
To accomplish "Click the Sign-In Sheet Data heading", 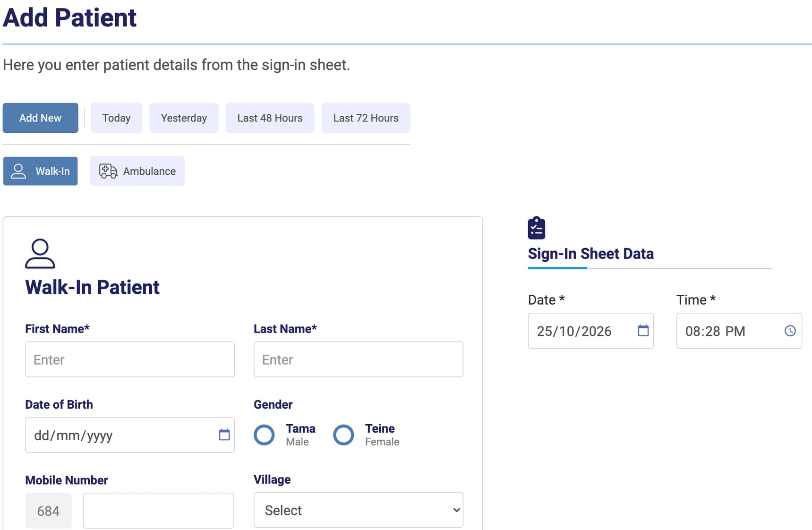I will (x=590, y=254).
